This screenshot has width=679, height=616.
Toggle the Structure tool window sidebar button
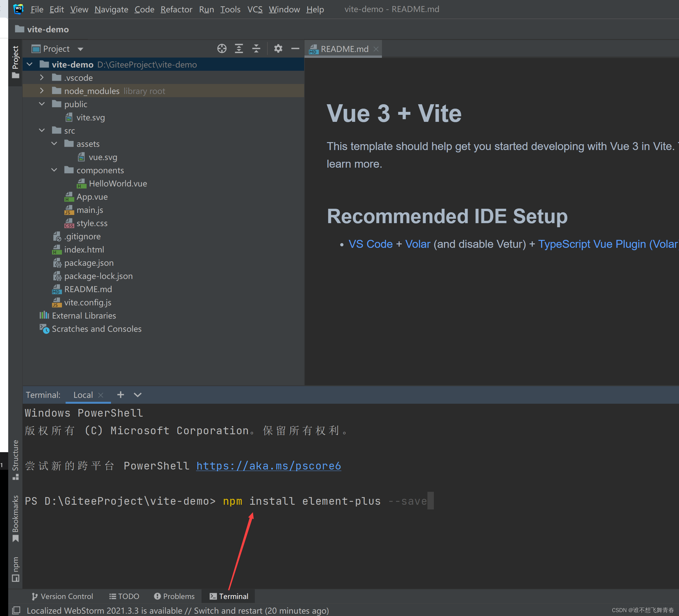coord(16,460)
